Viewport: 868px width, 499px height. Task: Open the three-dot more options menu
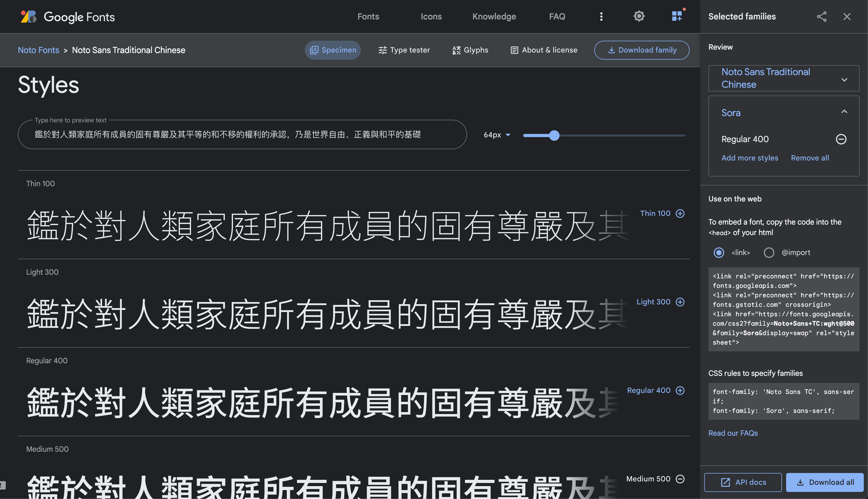click(601, 17)
